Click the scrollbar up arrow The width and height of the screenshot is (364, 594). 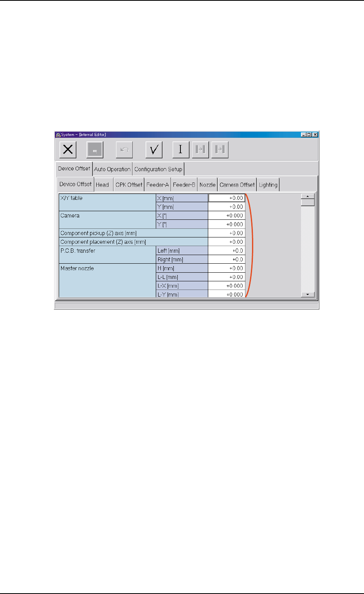pyautogui.click(x=308, y=196)
